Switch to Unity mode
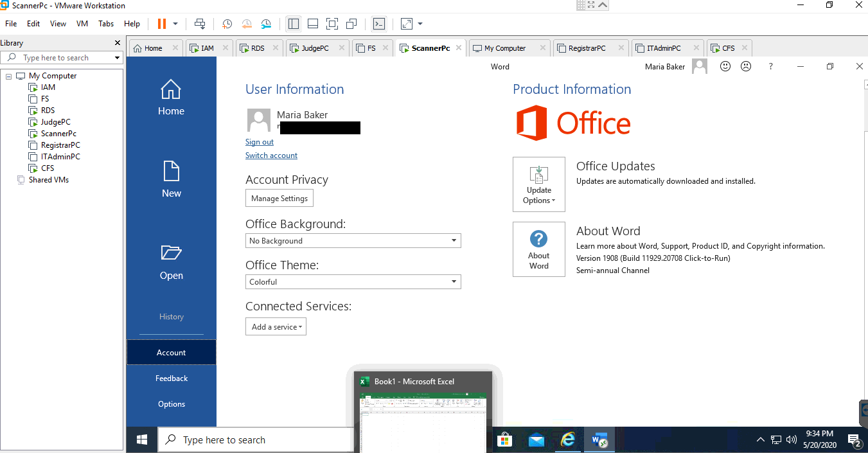Viewport: 868px width, 453px height. pyautogui.click(x=351, y=24)
